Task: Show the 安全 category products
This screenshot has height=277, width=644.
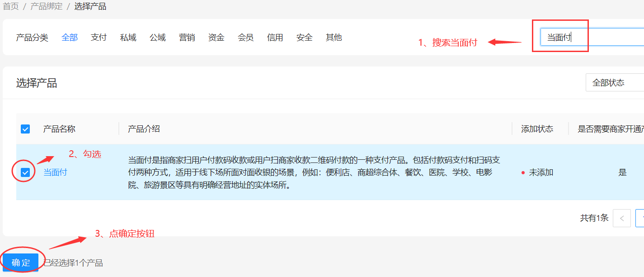Action: 304,38
